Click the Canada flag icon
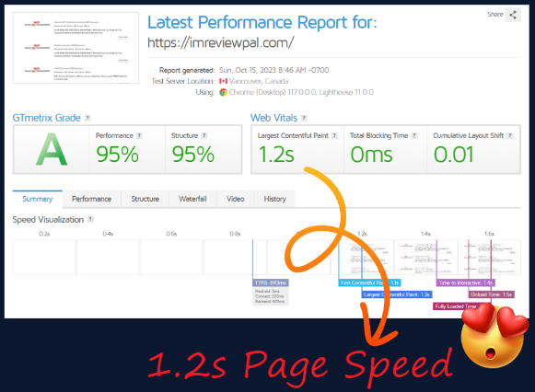Screen dimensions: 535x392 coord(223,81)
